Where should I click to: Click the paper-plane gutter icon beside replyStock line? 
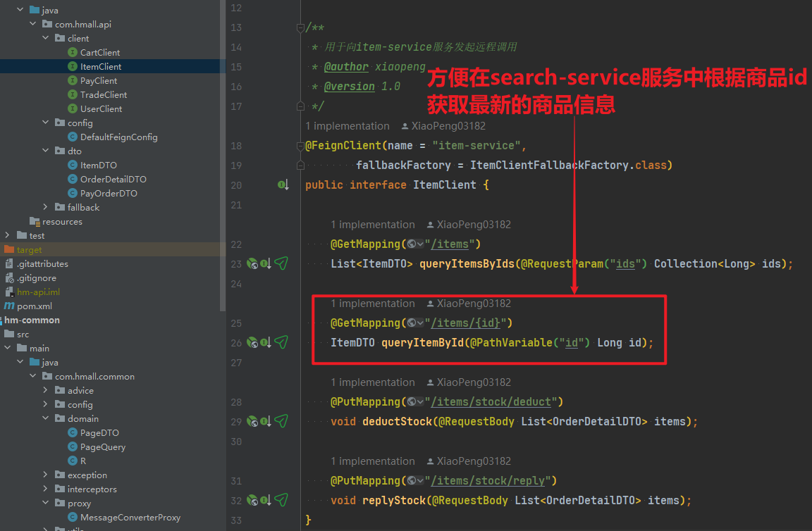pyautogui.click(x=281, y=500)
